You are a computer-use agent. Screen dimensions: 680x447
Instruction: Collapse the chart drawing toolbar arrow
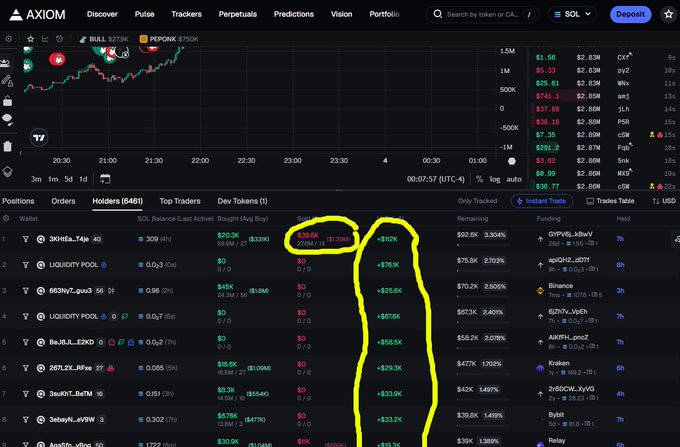20,153
